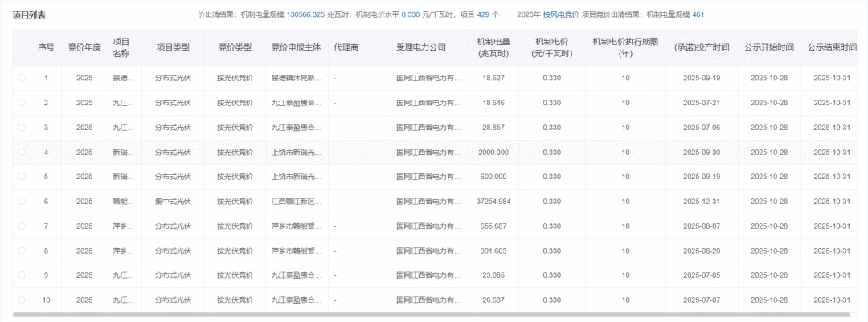Click the 2025-07-06 commissioning date
Screen dimensions: 868x322
702,127
